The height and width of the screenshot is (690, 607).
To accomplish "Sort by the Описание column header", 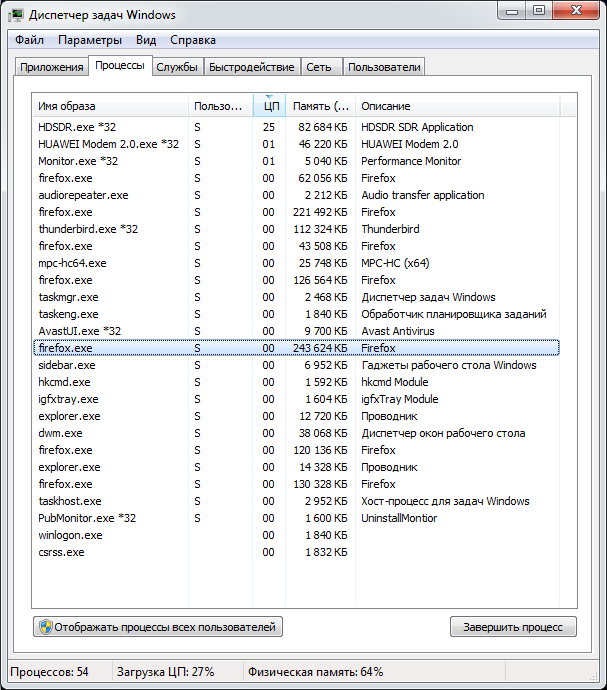I will click(x=458, y=106).
